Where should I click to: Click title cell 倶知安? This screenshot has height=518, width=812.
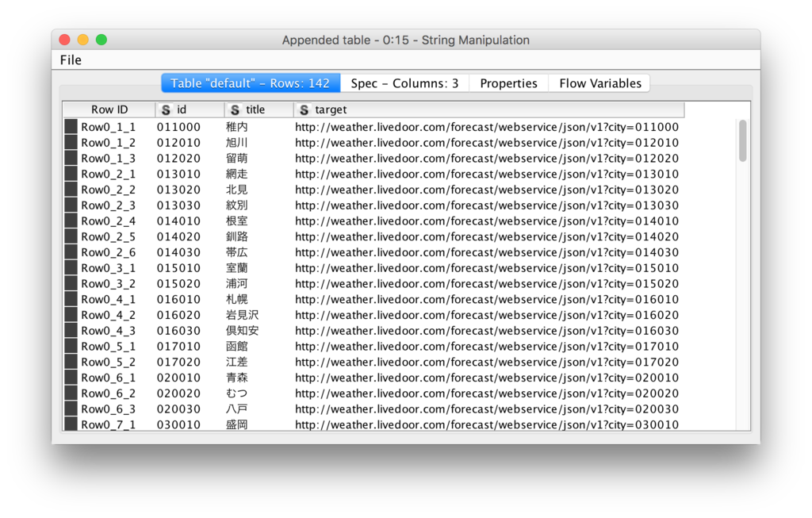pyautogui.click(x=243, y=331)
